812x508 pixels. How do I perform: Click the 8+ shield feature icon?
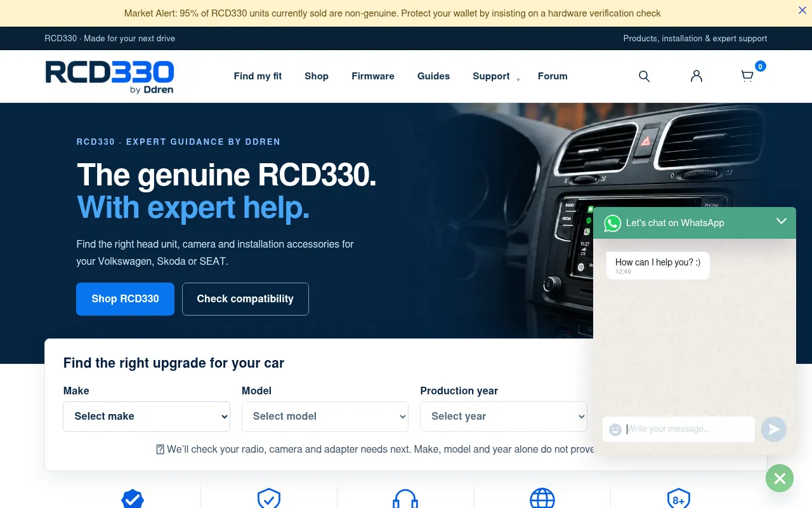click(x=679, y=499)
